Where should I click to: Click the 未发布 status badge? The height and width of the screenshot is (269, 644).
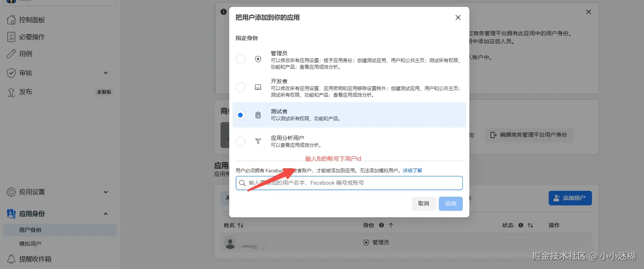click(104, 92)
